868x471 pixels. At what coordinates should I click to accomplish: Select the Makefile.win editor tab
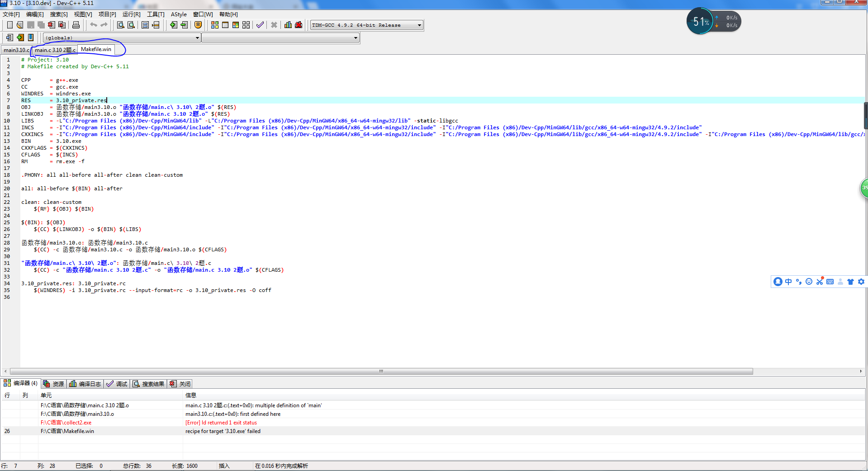click(96, 49)
